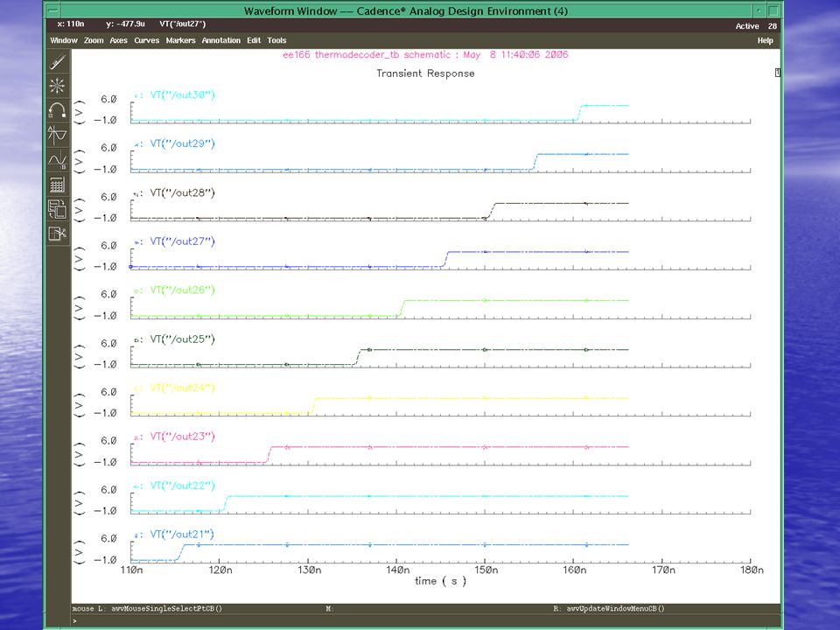Select the VT("/out23") curve label
The image size is (840, 630).
coord(182,437)
